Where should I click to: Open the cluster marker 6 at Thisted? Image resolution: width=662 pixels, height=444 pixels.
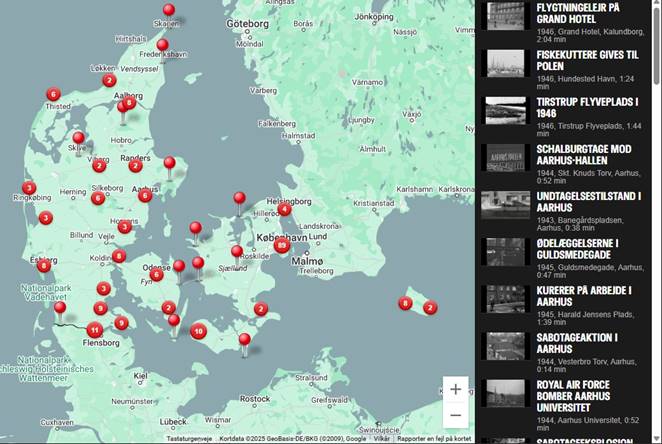coord(53,94)
